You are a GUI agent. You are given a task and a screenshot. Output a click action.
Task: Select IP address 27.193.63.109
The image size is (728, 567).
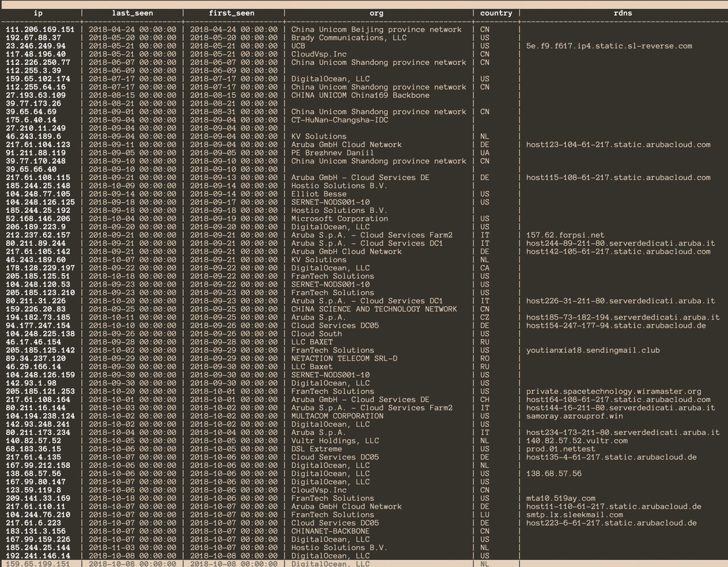(x=35, y=95)
